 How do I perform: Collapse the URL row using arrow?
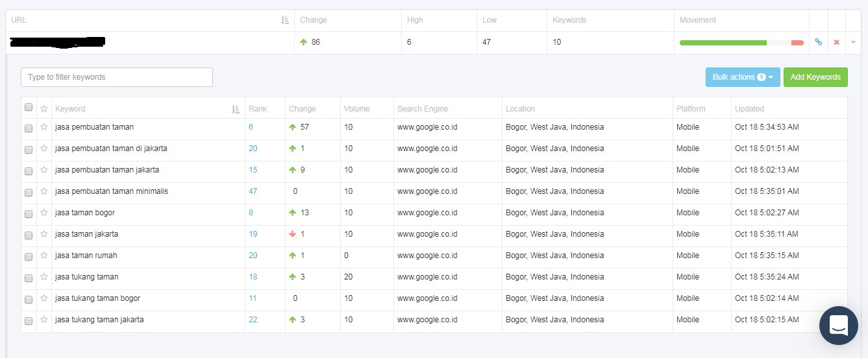pyautogui.click(x=853, y=42)
